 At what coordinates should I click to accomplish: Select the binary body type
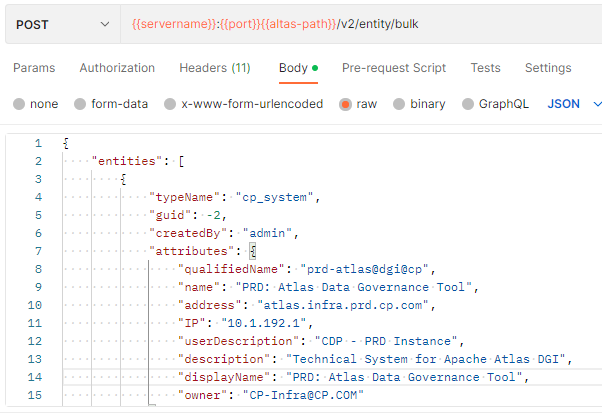click(419, 104)
